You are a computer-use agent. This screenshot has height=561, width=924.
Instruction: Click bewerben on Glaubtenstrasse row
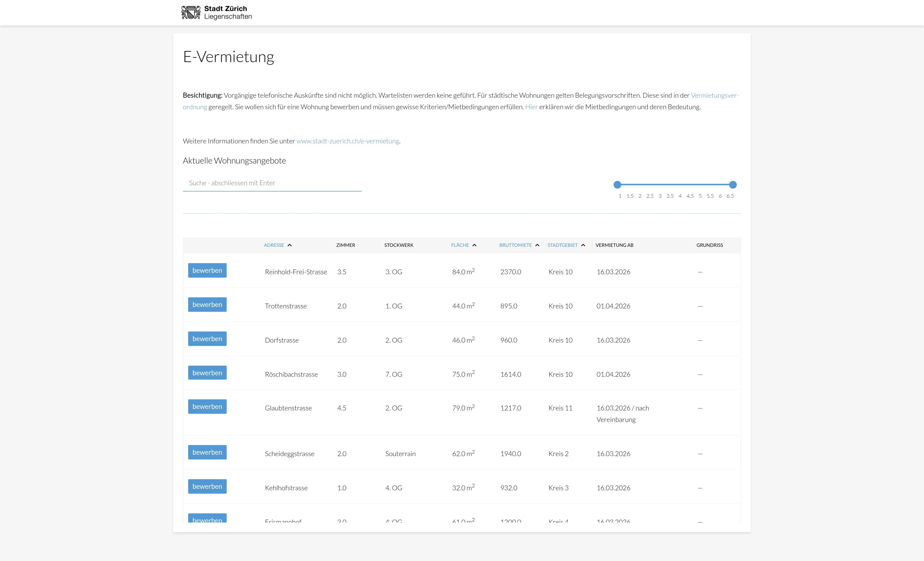[x=207, y=407]
